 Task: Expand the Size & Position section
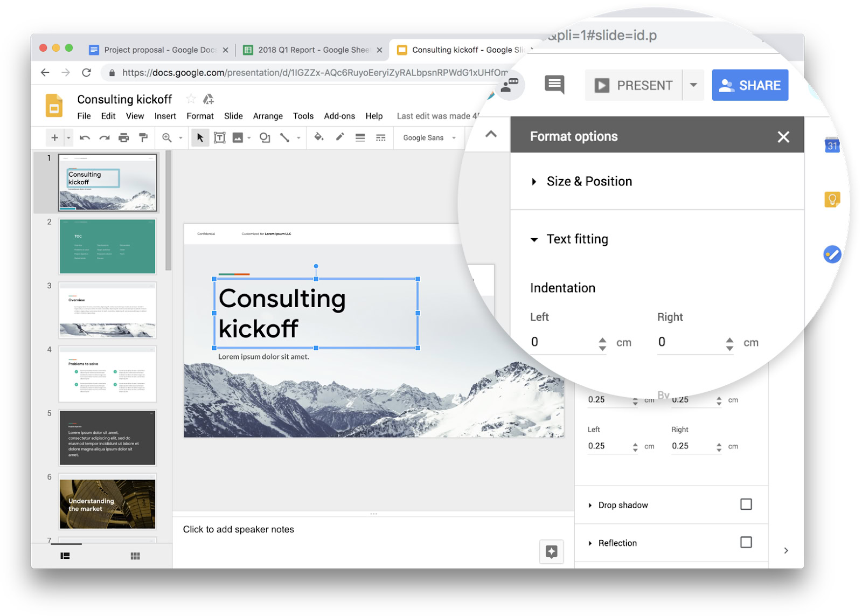tap(534, 182)
